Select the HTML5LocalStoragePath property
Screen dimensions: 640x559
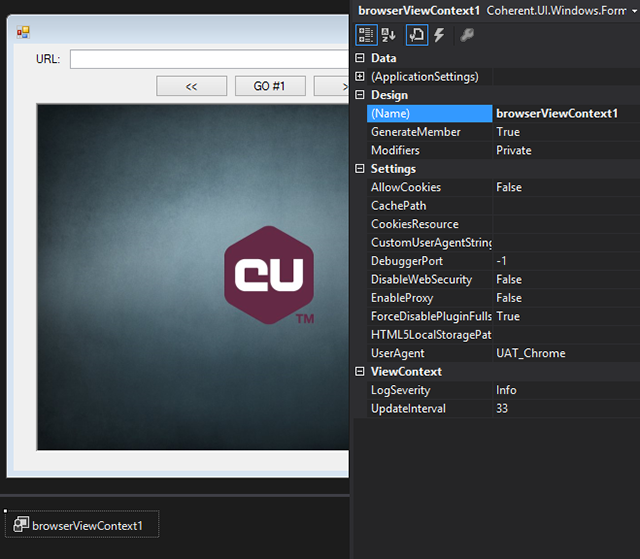429,335
